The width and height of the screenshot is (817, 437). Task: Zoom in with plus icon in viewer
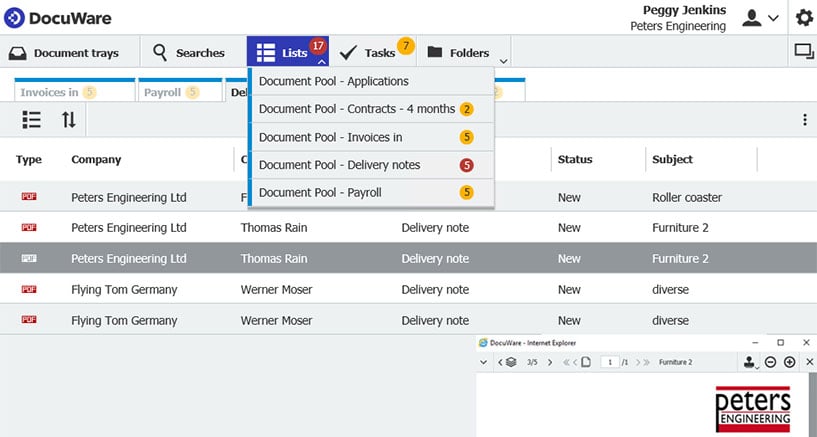coord(790,362)
